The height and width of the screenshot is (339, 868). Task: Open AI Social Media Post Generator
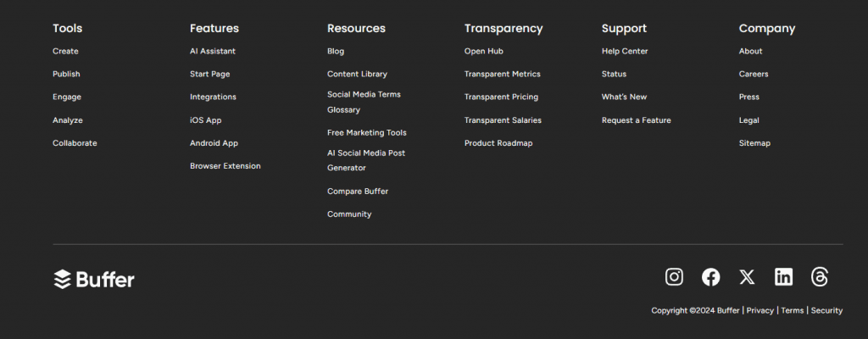click(366, 160)
